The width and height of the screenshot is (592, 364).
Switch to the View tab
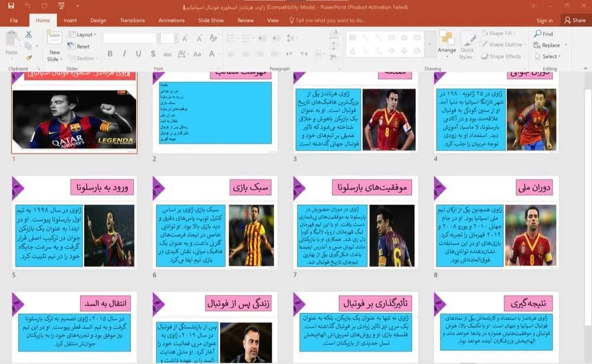[x=272, y=20]
